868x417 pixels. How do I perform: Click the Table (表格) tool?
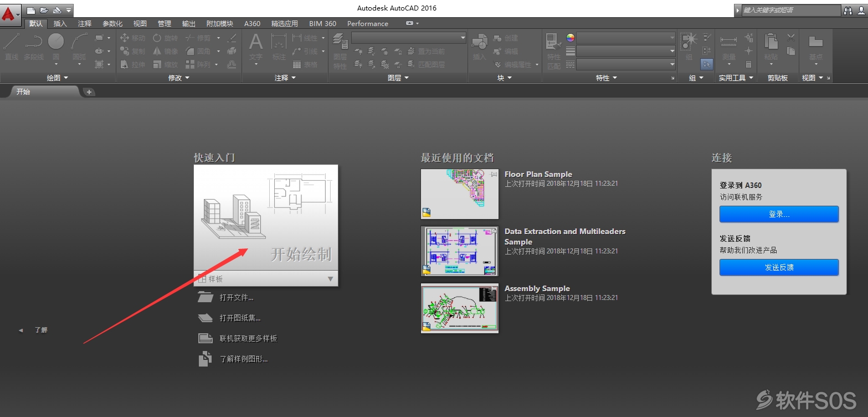coord(305,64)
